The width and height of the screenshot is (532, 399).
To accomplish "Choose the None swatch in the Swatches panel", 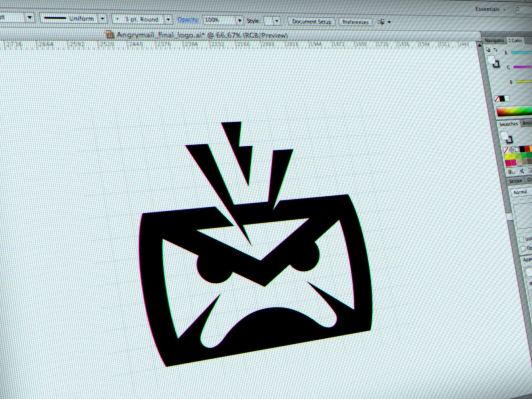I will [506, 150].
